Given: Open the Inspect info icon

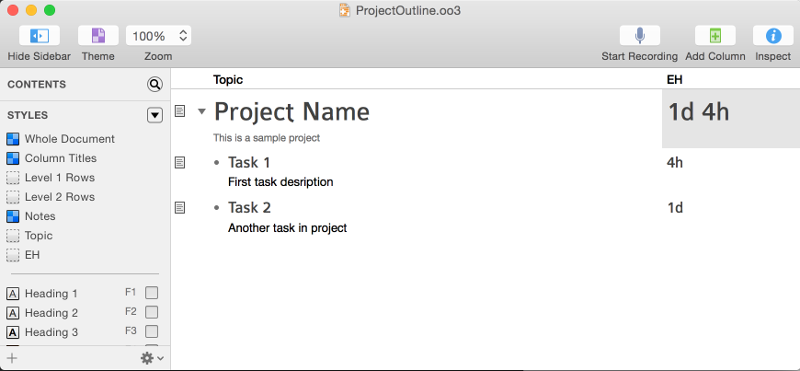Looking at the screenshot, I should coord(773,36).
